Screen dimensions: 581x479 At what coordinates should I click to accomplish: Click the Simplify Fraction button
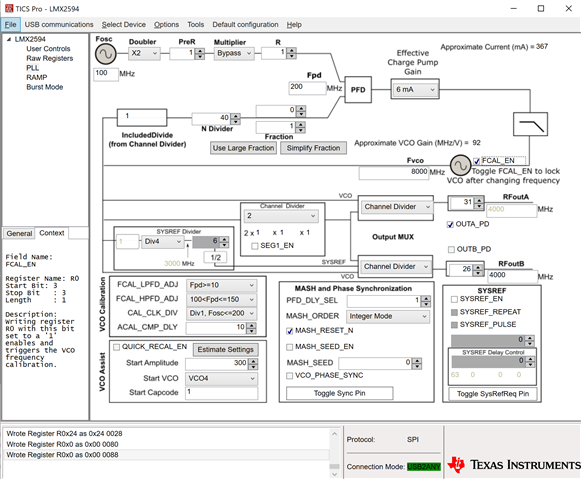(313, 148)
